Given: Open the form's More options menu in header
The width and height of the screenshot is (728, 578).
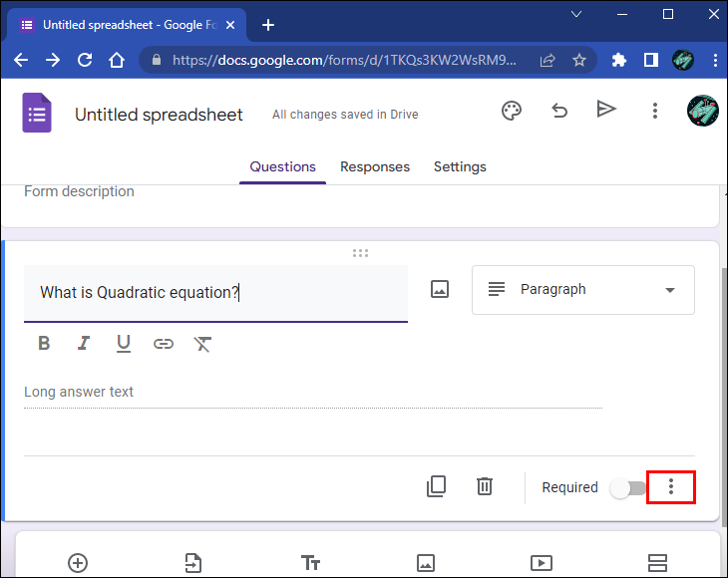Looking at the screenshot, I should click(x=655, y=111).
